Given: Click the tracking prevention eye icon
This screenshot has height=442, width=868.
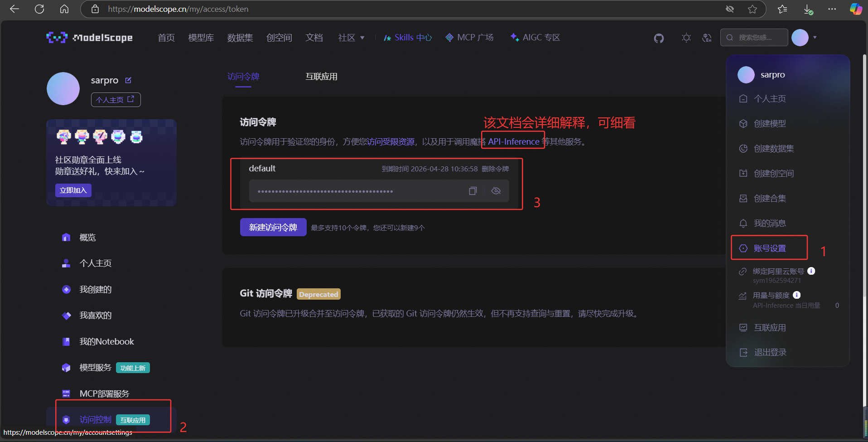Looking at the screenshot, I should pos(730,9).
